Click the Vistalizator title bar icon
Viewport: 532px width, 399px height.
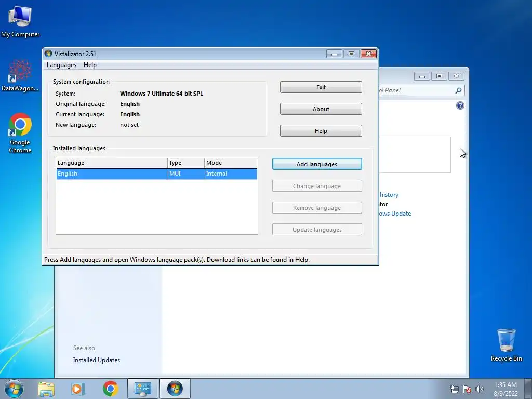(x=48, y=54)
